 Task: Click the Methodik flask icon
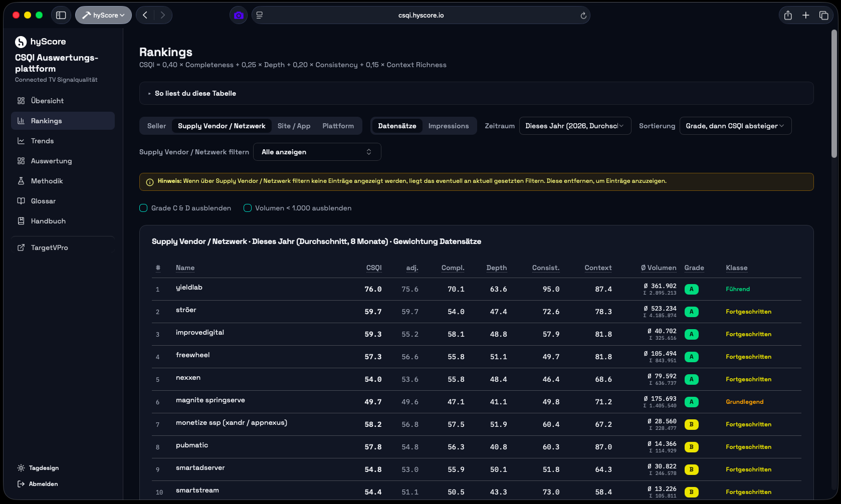(21, 181)
